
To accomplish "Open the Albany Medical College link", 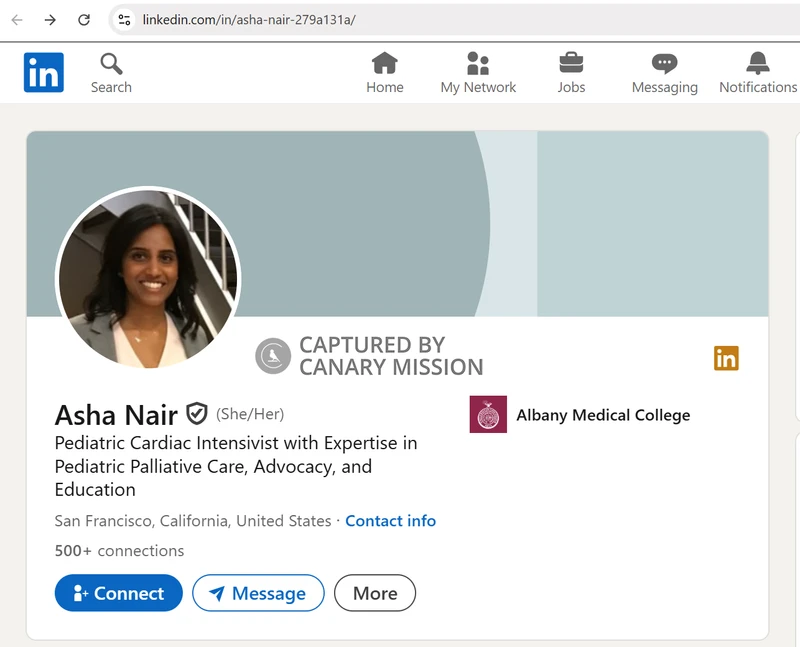I will pos(603,415).
